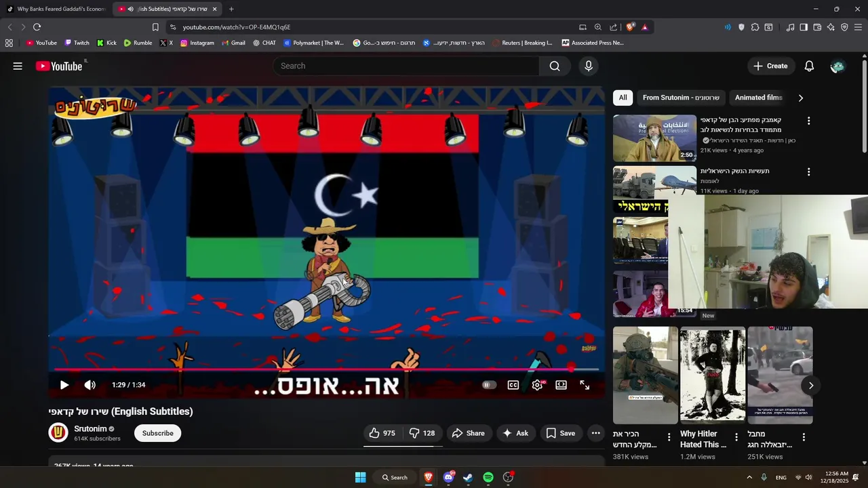Image resolution: width=868 pixels, height=488 pixels.
Task: Open the YouTube guide hamburger menu
Action: click(18, 66)
